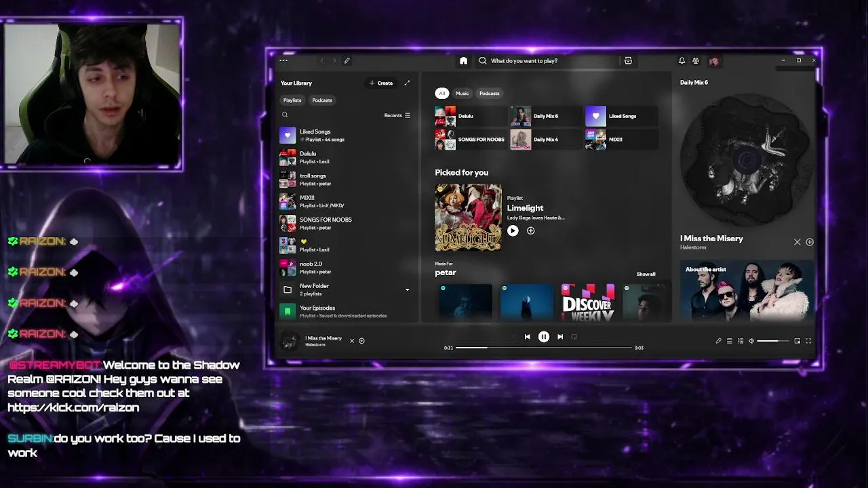Open the Discover Weekly card

(588, 303)
